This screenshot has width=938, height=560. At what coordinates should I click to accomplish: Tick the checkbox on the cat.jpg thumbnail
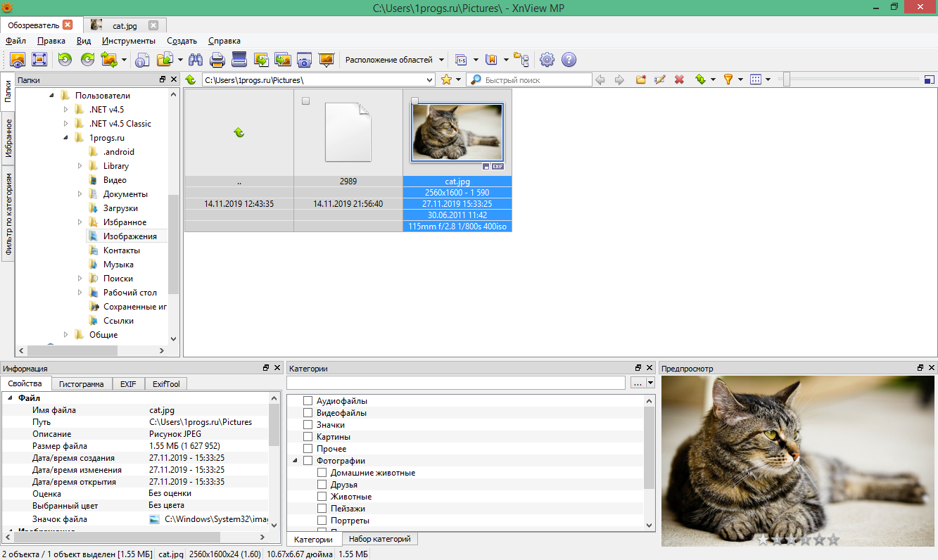[414, 101]
